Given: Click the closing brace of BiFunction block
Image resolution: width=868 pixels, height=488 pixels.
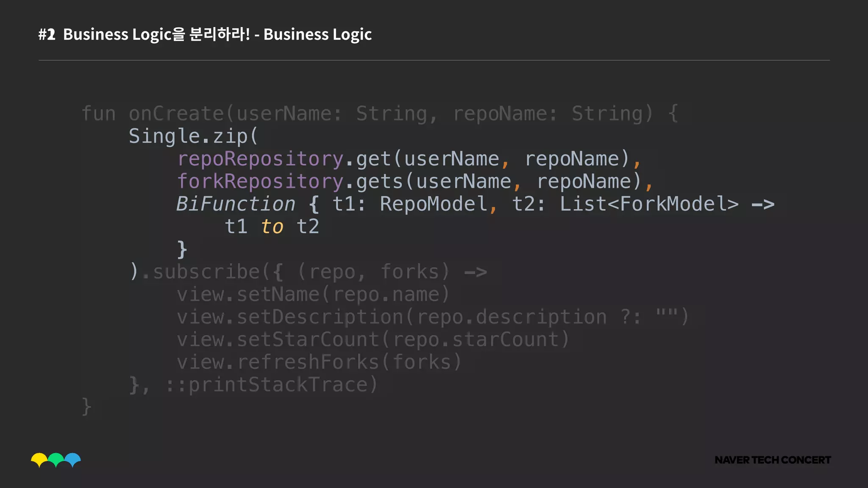Looking at the screenshot, I should pyautogui.click(x=182, y=250).
